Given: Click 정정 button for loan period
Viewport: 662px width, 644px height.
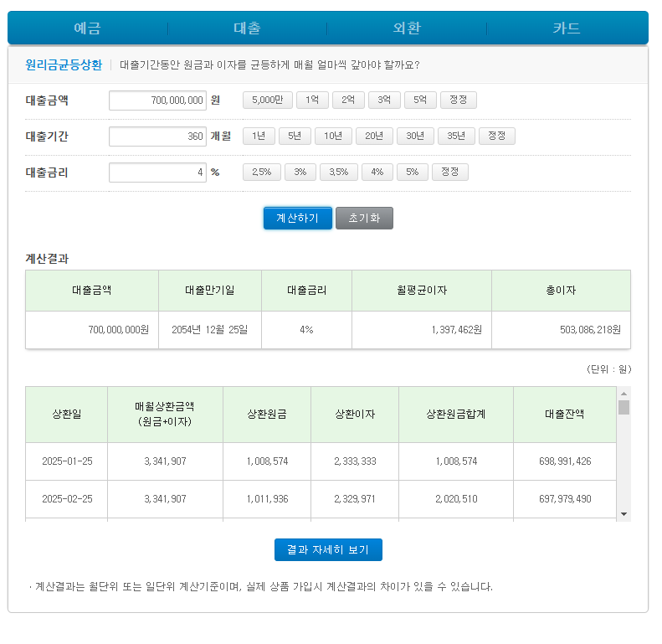Looking at the screenshot, I should [x=497, y=136].
